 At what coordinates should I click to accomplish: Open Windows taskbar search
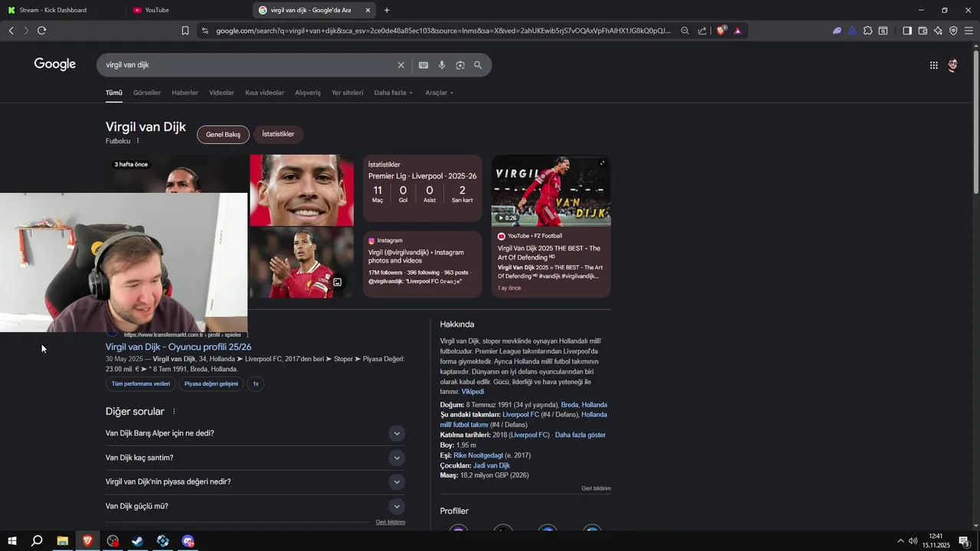coord(37,541)
